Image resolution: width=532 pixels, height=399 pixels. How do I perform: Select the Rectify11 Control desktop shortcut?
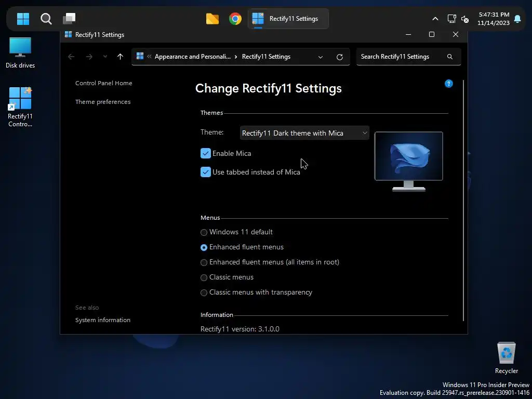(20, 107)
